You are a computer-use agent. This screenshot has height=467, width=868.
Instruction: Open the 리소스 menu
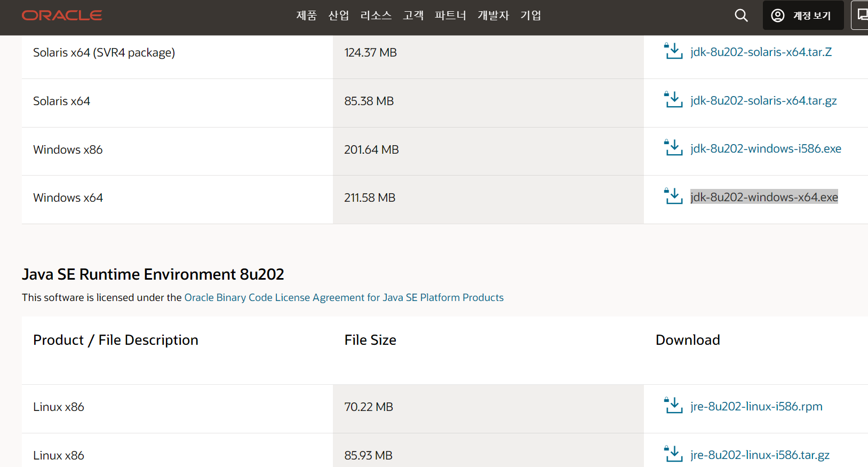[376, 15]
